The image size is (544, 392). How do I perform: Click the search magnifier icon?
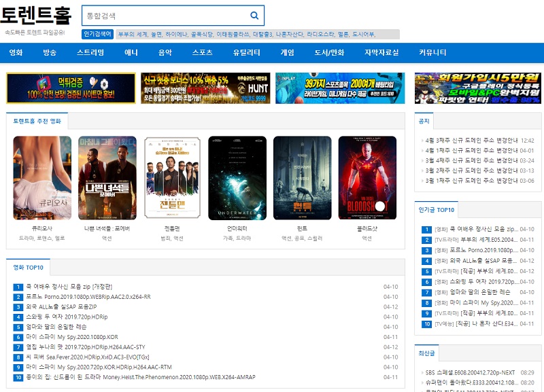(254, 16)
